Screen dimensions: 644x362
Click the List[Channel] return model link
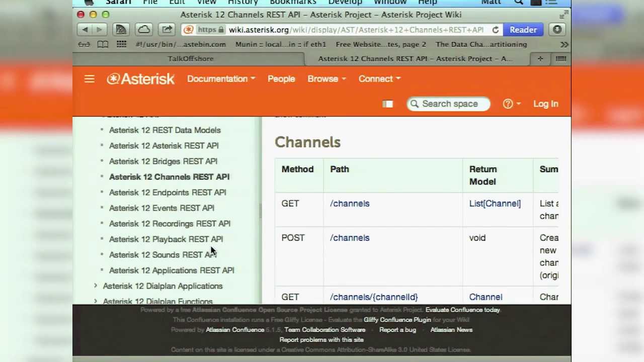[x=495, y=204]
